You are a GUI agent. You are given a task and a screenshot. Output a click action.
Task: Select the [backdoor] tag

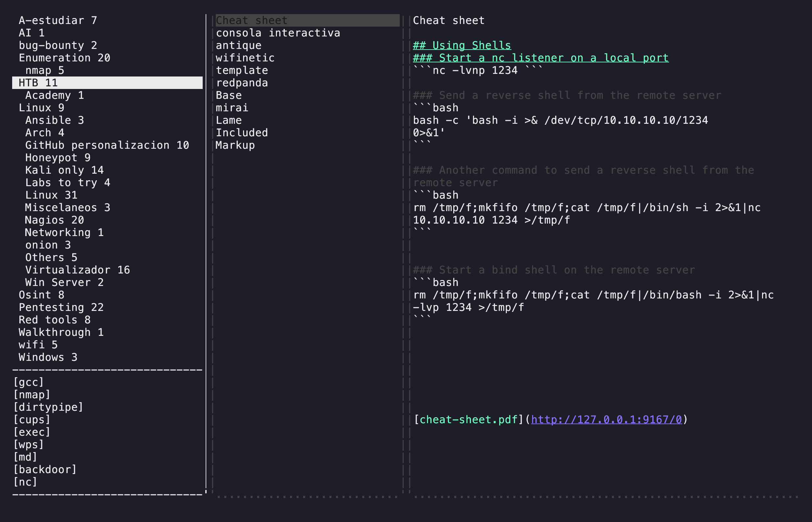click(x=45, y=469)
